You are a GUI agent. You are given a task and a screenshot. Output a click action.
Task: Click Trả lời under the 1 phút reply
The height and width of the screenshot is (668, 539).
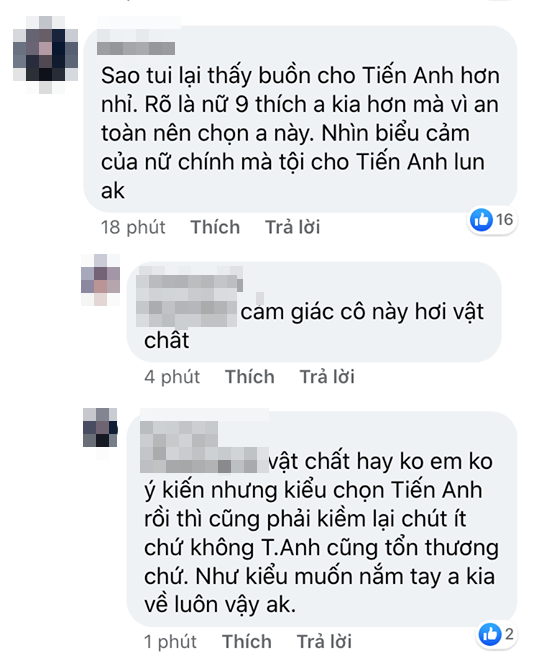(x=324, y=642)
